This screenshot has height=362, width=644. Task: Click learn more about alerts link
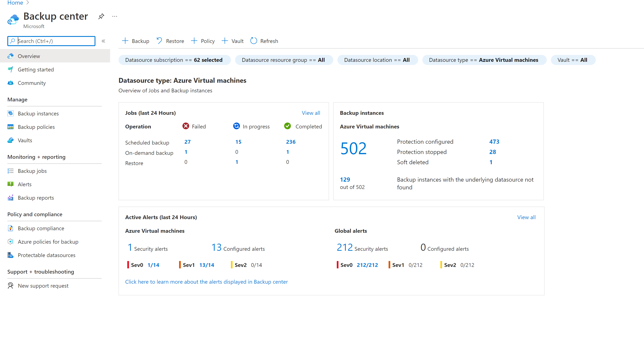pos(207,282)
